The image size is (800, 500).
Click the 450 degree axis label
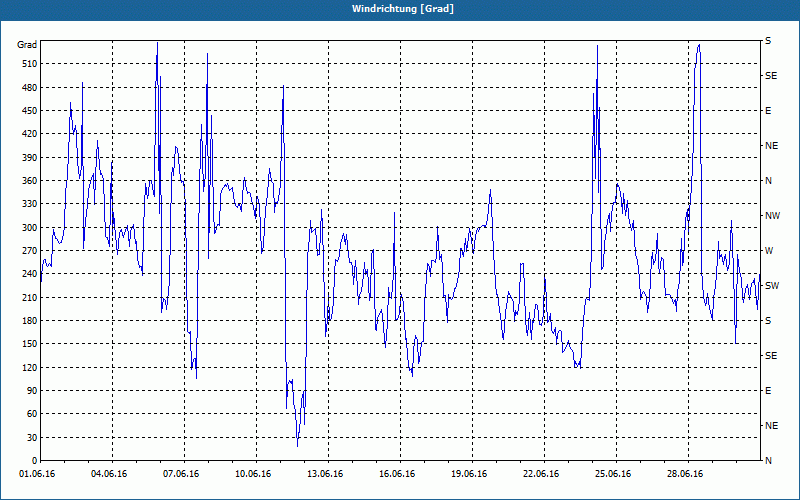[30, 111]
